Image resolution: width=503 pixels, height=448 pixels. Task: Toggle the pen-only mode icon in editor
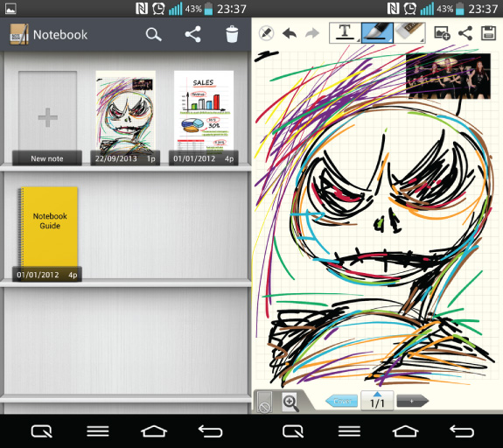click(x=266, y=33)
